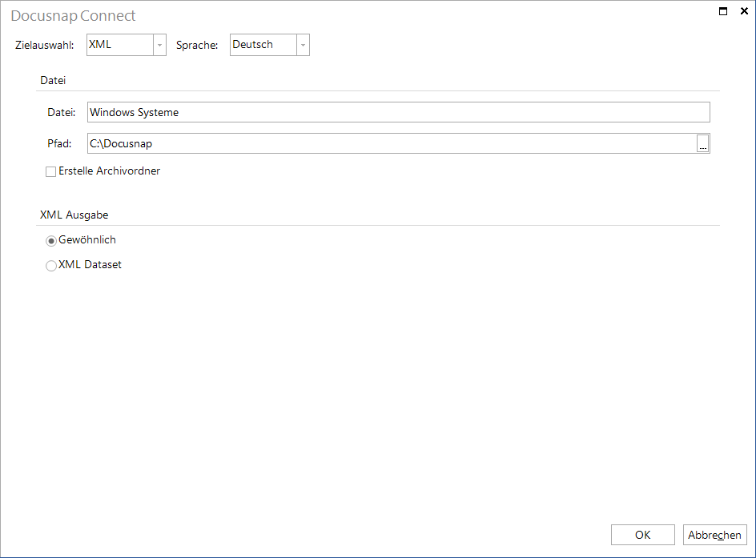Close the Docusnap Connect dialog
The width and height of the screenshot is (756, 558).
point(744,11)
